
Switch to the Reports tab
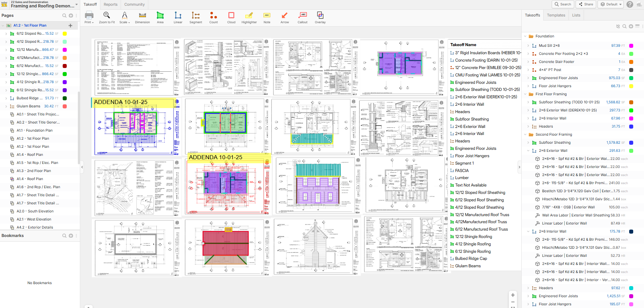[111, 4]
